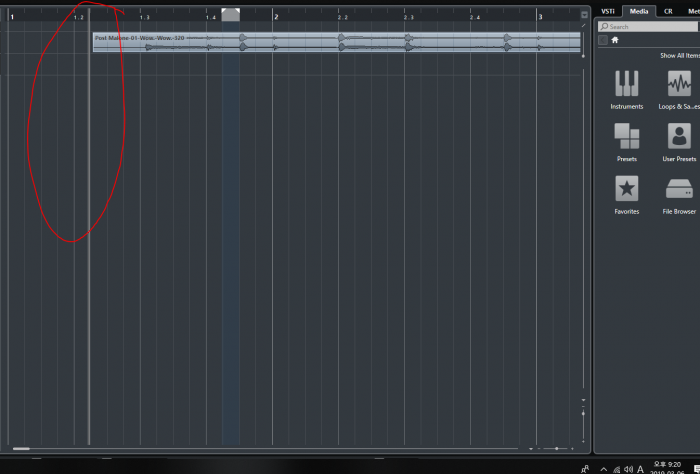Viewport: 700px width, 474px height.
Task: Select the Post Malone audio event
Action: coord(337,42)
